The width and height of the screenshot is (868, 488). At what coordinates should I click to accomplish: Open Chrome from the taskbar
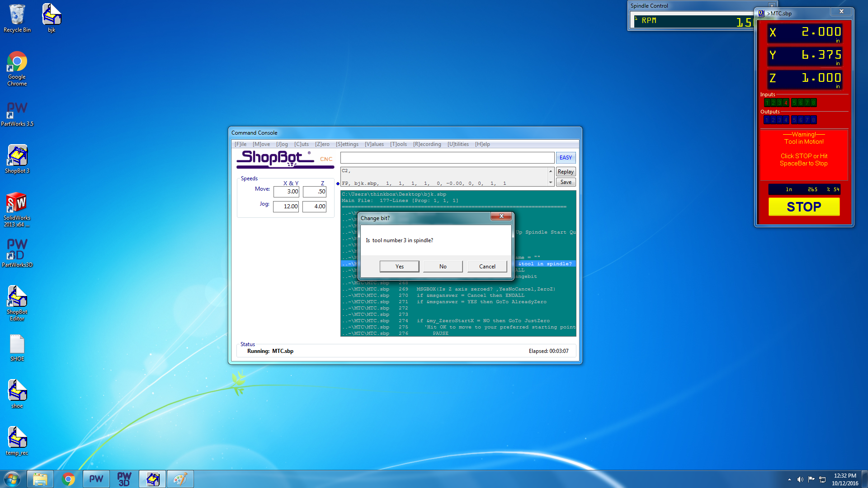pos(68,479)
